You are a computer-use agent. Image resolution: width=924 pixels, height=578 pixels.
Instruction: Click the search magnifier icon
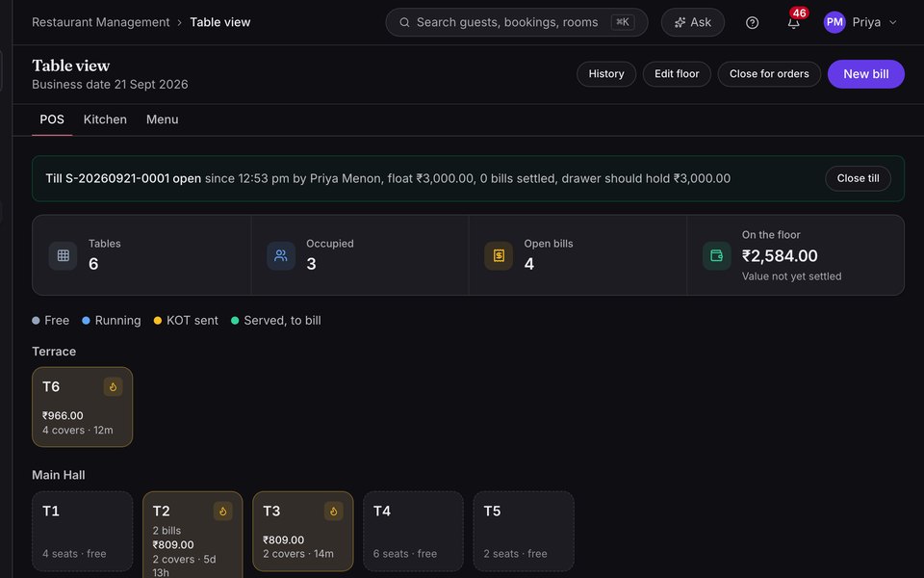coord(404,22)
